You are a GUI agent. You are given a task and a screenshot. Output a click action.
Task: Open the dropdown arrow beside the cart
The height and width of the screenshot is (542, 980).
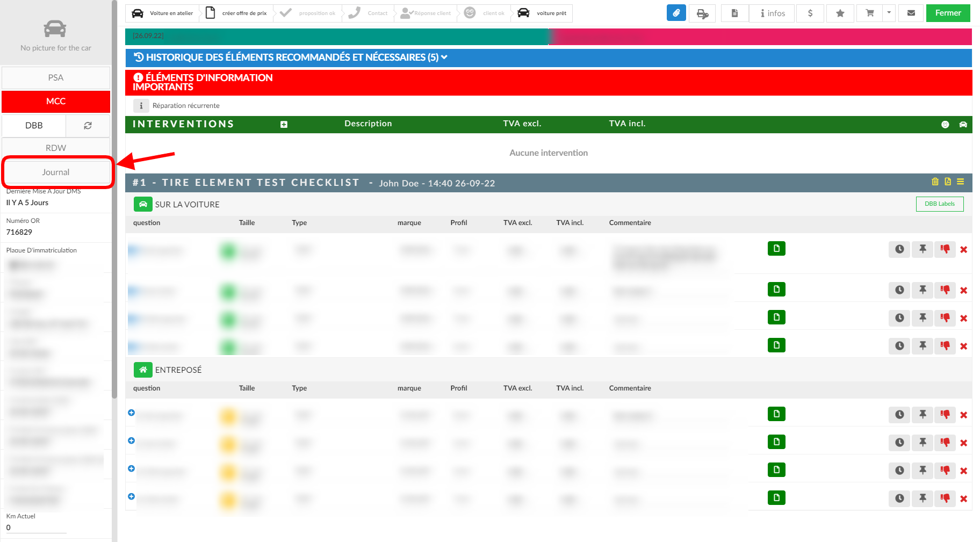pyautogui.click(x=889, y=13)
